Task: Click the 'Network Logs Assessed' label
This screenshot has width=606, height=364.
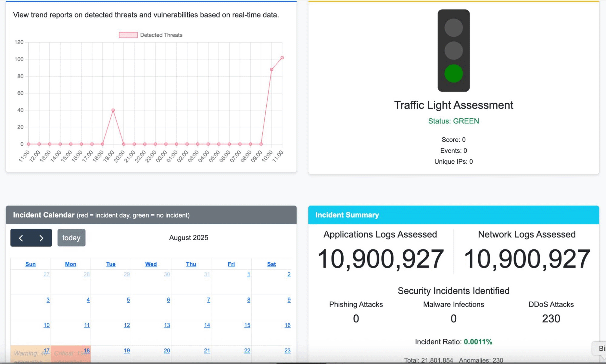Action: point(527,234)
